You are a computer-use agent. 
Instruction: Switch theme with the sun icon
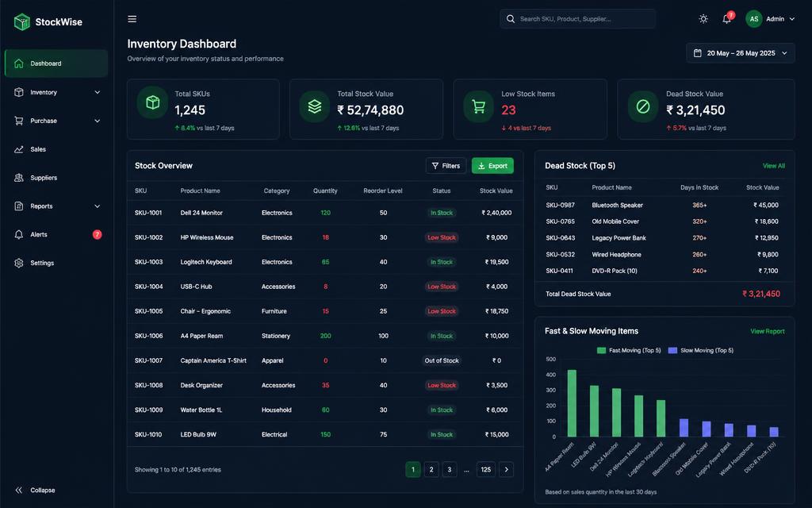(x=703, y=19)
